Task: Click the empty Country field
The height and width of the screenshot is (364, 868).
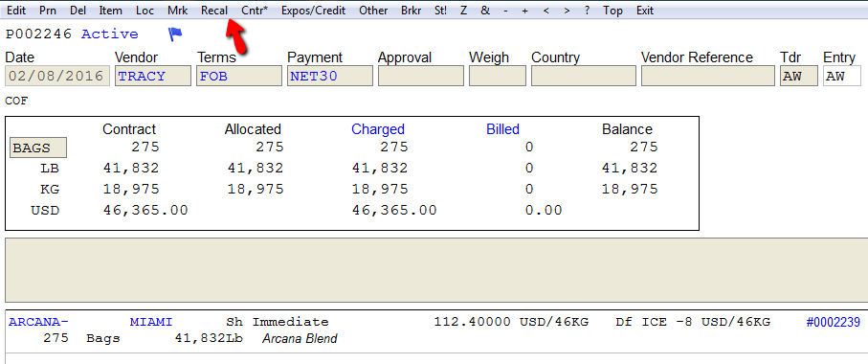Action: [x=584, y=76]
